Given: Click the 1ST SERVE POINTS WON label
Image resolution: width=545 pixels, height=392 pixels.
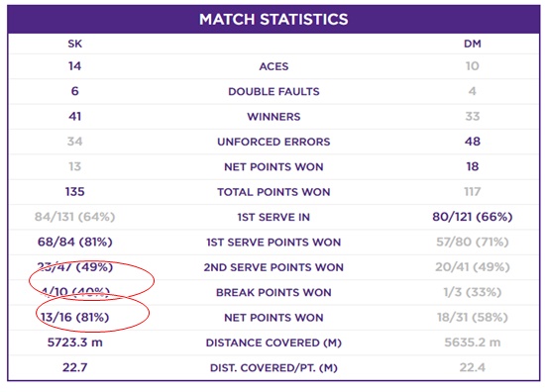Looking at the screenshot, I should coord(273,243).
